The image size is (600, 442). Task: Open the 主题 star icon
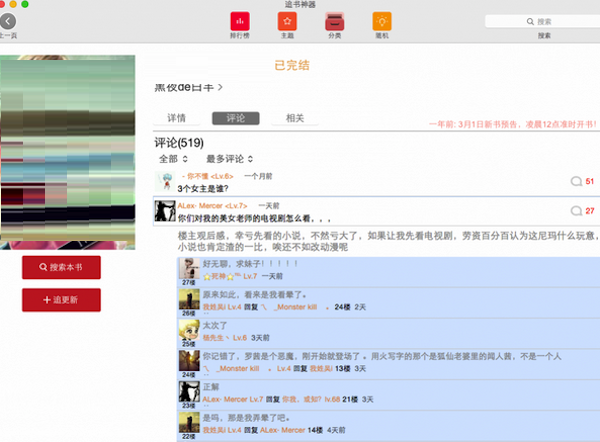coord(287,21)
